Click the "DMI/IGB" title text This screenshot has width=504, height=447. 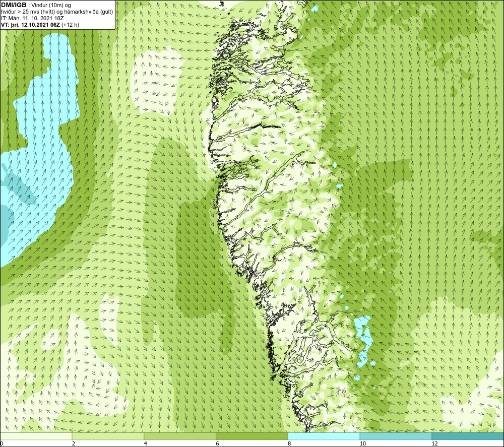(14, 5)
